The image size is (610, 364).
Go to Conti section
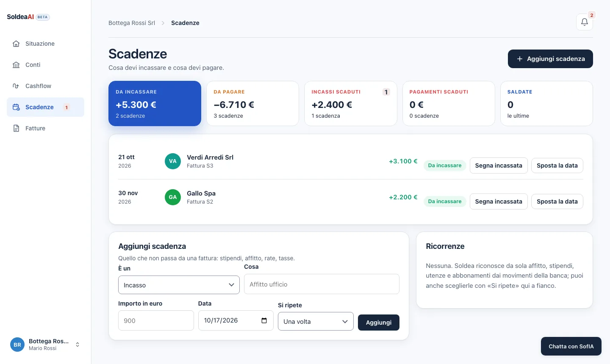[45, 65]
